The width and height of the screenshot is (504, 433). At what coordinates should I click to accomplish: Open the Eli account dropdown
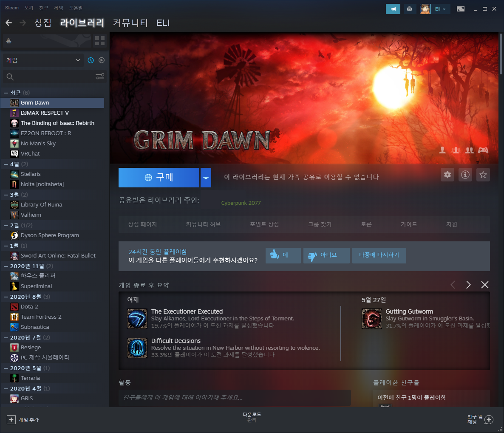click(x=440, y=9)
